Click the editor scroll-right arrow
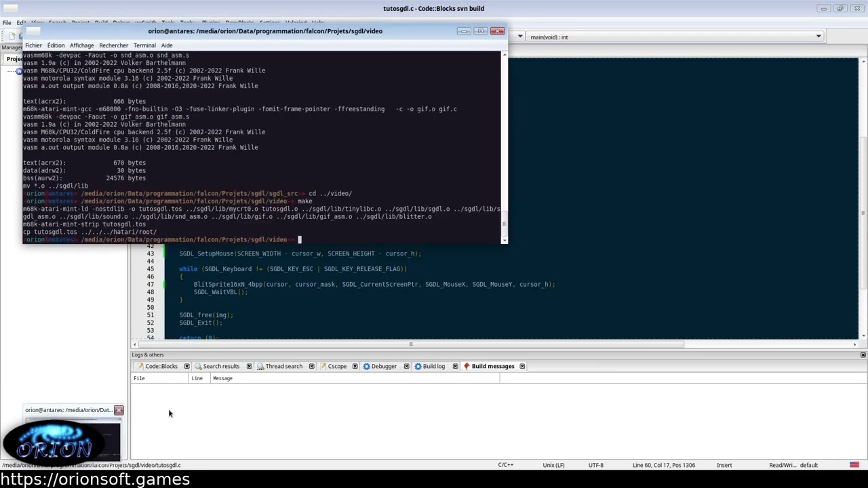The height and width of the screenshot is (488, 868). tap(855, 344)
